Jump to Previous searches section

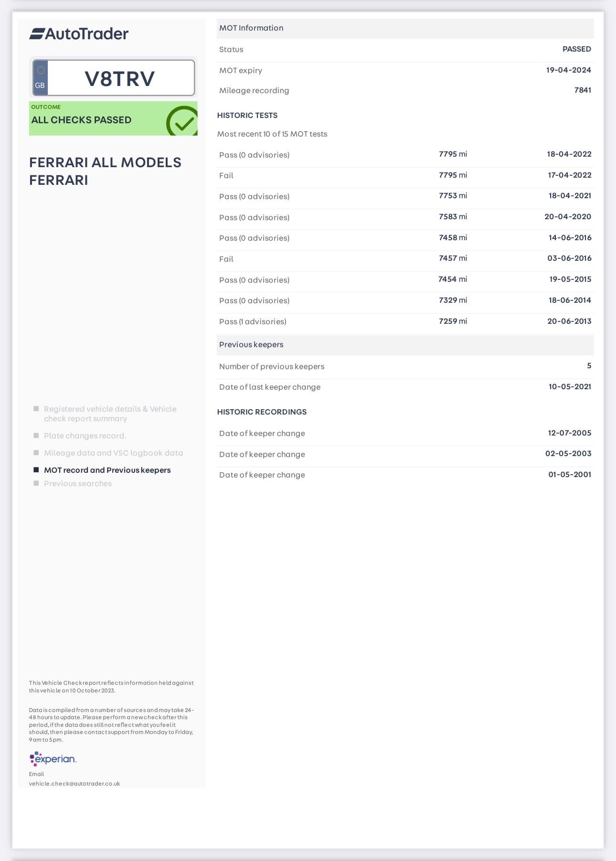[78, 483]
